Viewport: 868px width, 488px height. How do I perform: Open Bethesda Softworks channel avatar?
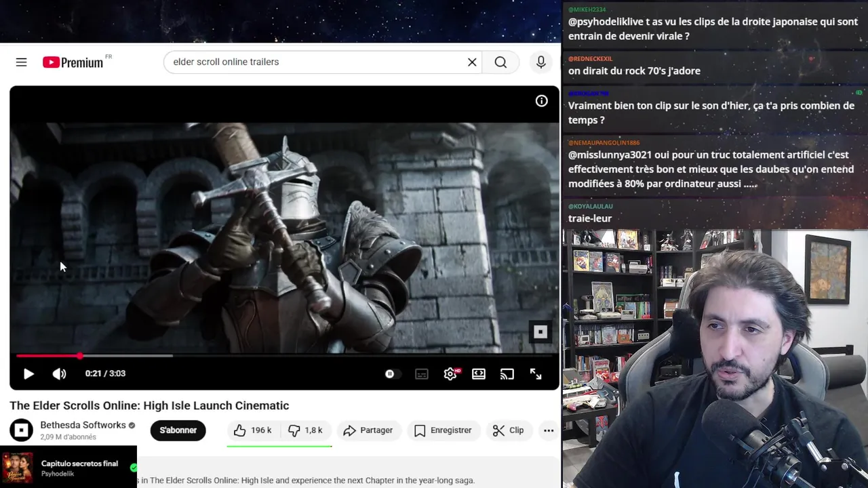(21, 430)
